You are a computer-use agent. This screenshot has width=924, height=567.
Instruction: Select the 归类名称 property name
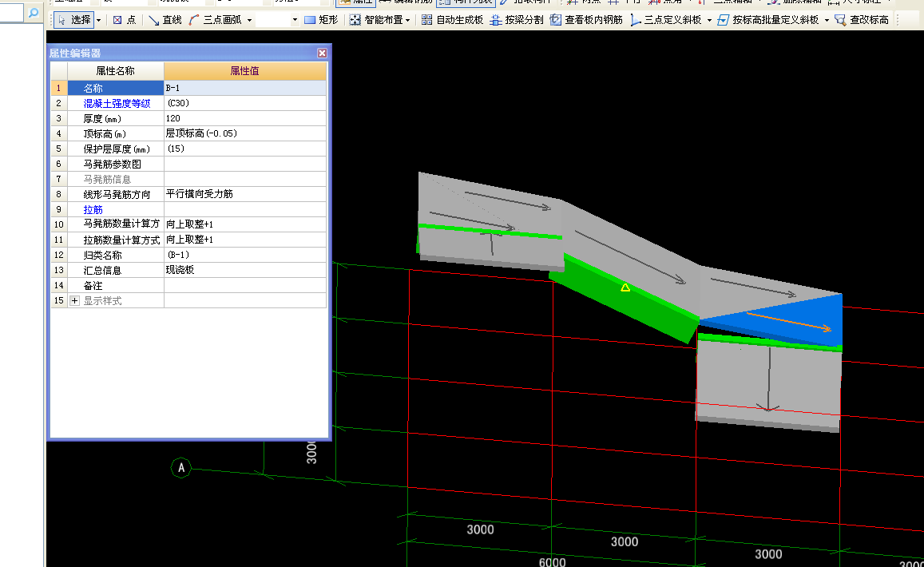click(102, 256)
